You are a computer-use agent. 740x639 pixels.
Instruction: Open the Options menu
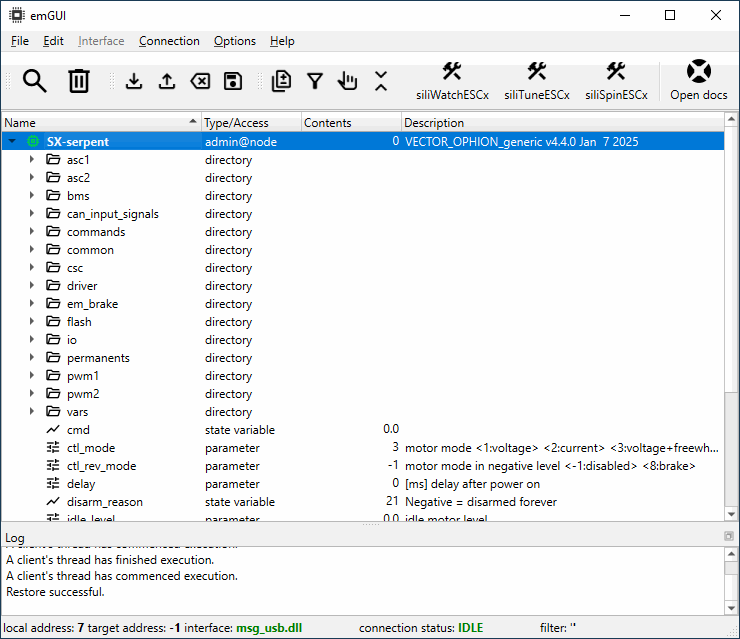point(235,41)
